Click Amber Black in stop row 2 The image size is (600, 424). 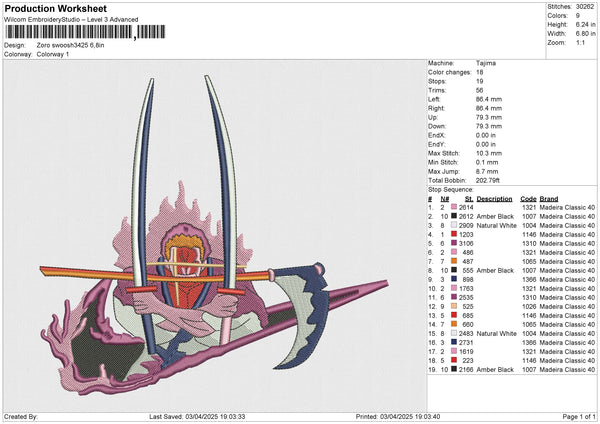495,216
